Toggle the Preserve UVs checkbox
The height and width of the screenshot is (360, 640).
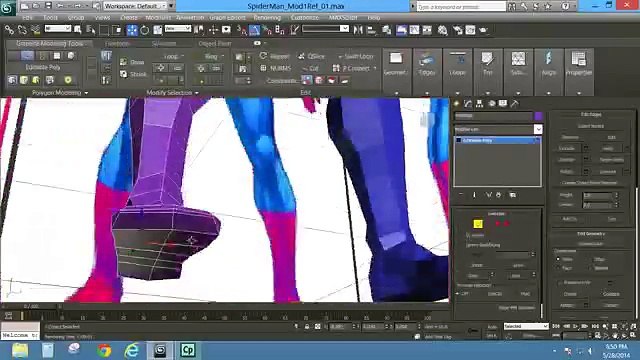560,282
